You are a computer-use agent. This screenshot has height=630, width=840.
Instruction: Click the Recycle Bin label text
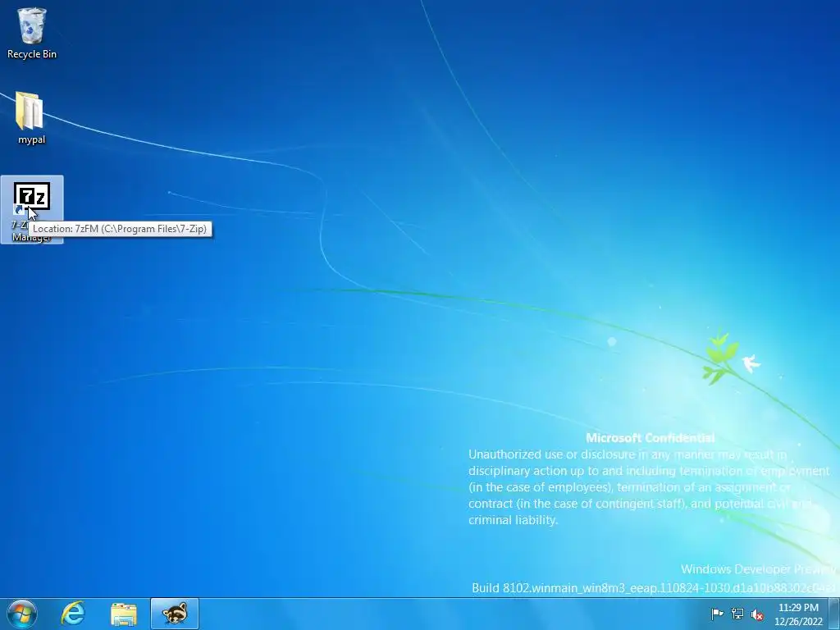pos(32,54)
